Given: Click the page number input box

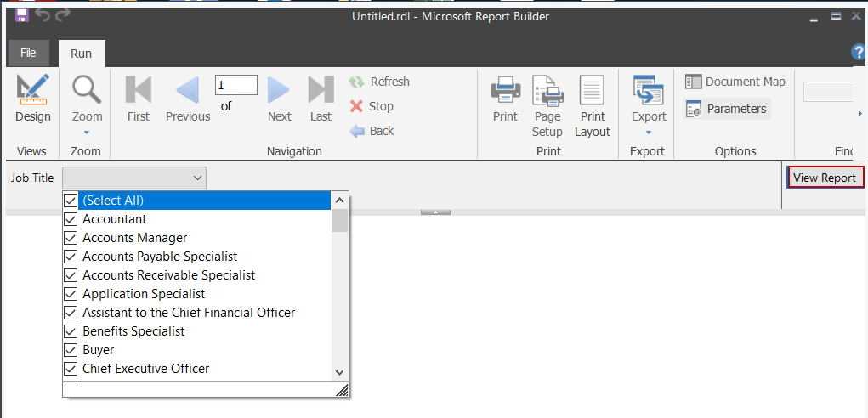Looking at the screenshot, I should (x=235, y=85).
